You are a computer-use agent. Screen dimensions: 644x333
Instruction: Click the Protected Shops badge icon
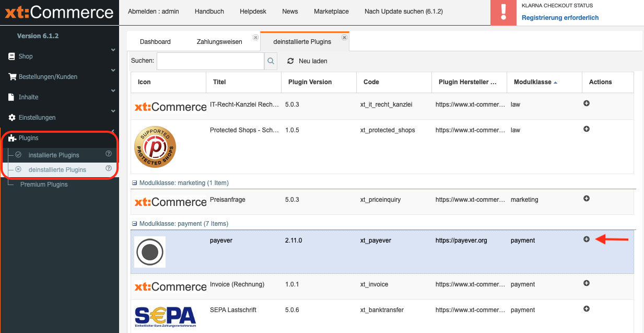coord(155,147)
